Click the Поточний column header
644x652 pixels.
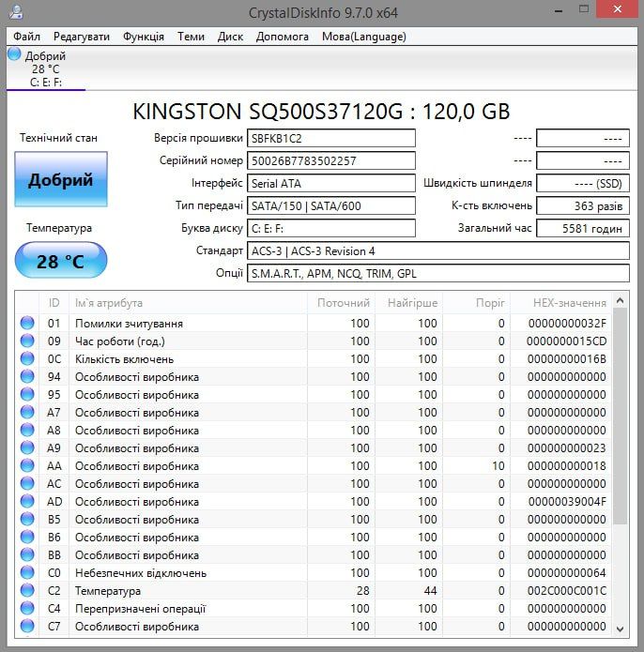pyautogui.click(x=341, y=303)
